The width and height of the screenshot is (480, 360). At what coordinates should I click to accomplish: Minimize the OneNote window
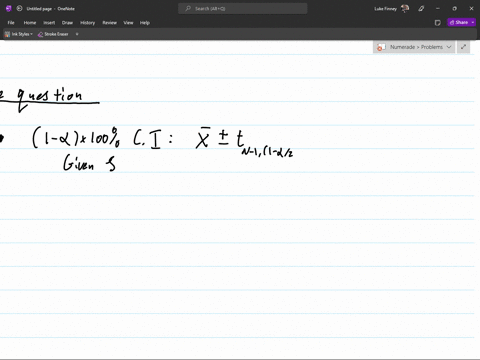pos(438,9)
